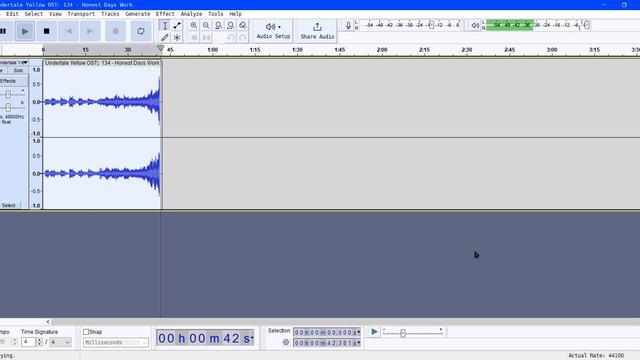Choose the Draw pencil tool
Image resolution: width=640 pixels, height=360 pixels.
click(x=165, y=38)
